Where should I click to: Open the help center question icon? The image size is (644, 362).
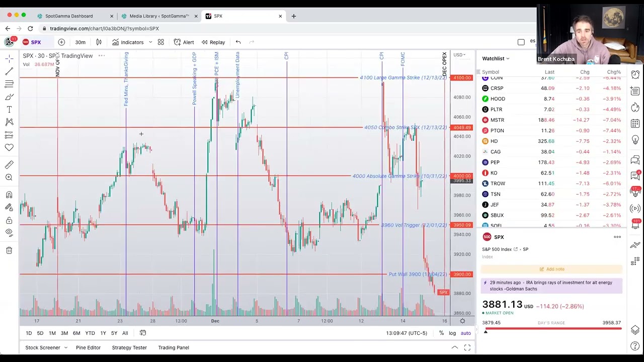[635, 346]
